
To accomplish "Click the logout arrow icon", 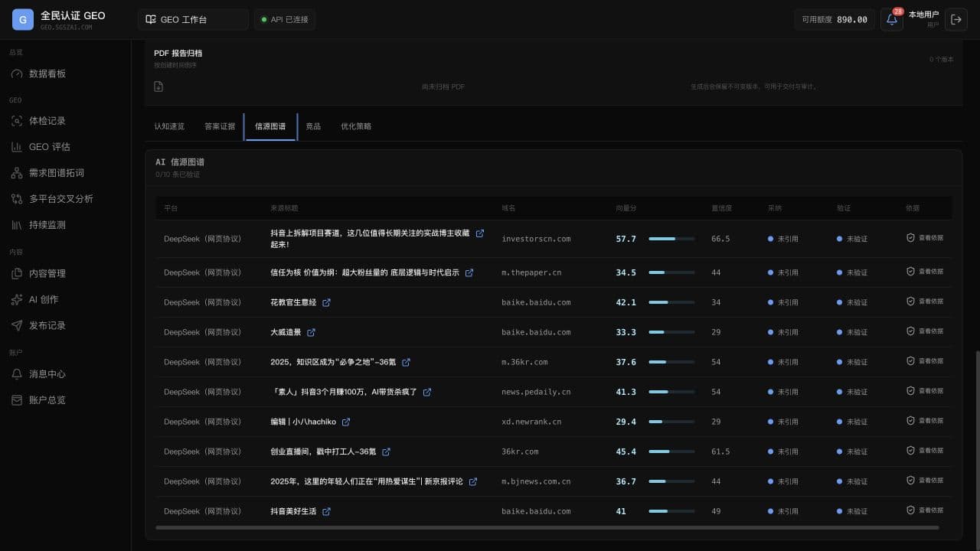I will point(956,19).
